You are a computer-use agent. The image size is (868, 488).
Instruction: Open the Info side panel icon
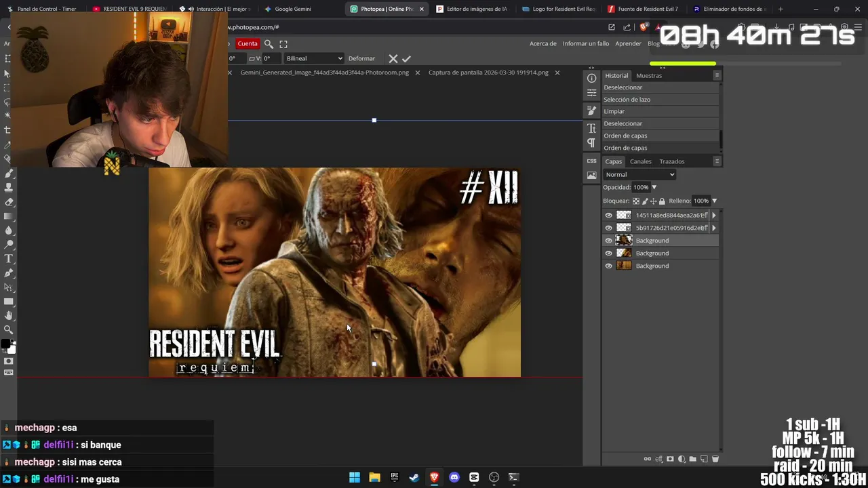pyautogui.click(x=591, y=79)
